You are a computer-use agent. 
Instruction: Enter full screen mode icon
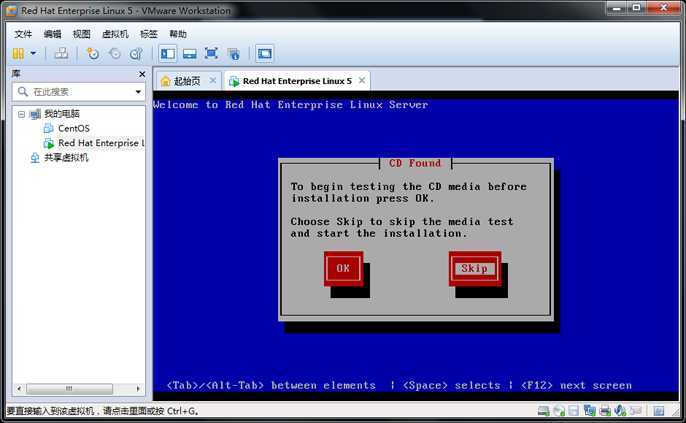pyautogui.click(x=211, y=54)
